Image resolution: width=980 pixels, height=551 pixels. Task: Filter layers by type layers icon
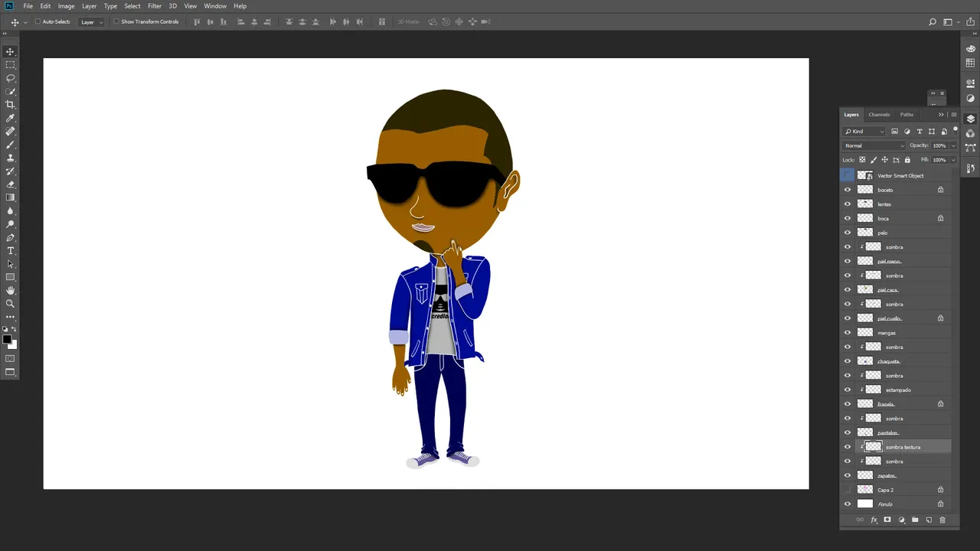point(920,132)
